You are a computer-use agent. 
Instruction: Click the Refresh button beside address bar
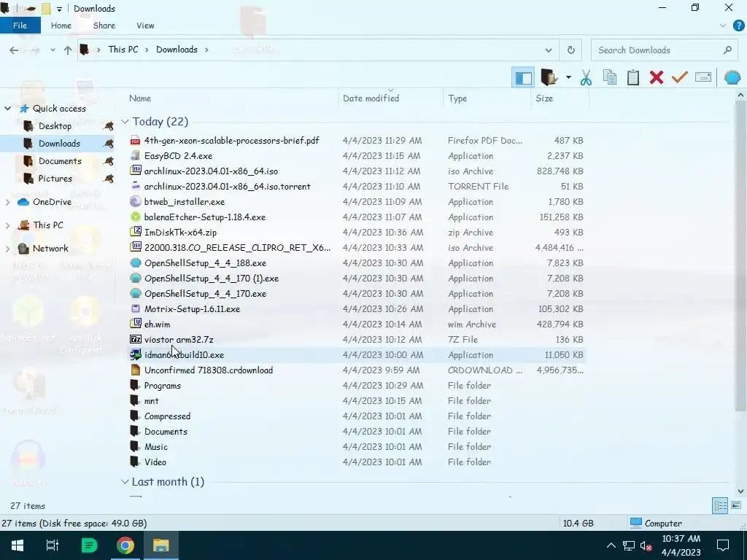point(570,50)
